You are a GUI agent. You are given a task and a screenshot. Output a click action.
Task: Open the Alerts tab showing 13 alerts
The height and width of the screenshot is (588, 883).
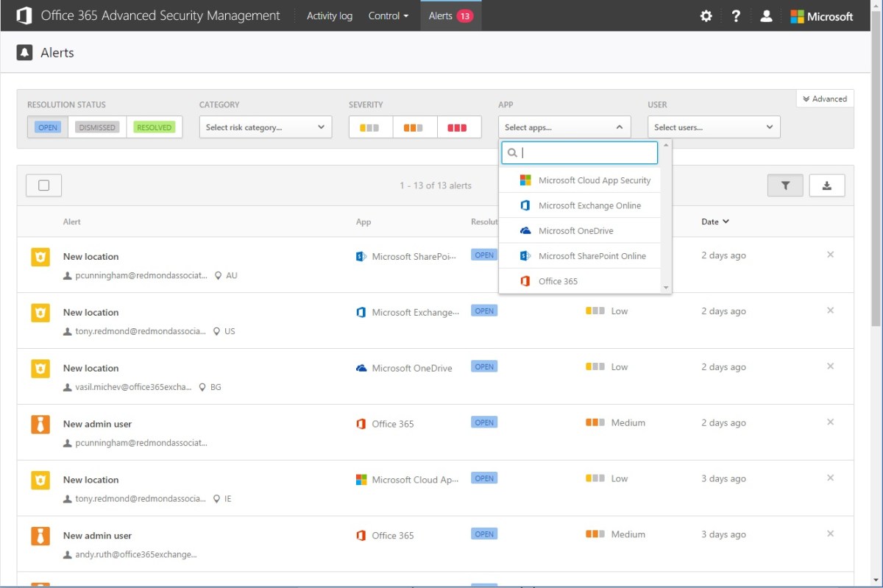(450, 15)
